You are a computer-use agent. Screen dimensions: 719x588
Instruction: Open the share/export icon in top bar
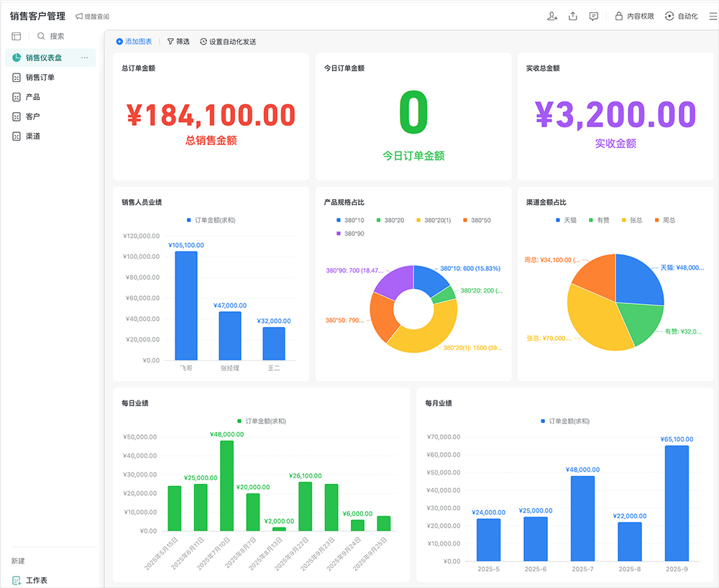(572, 16)
